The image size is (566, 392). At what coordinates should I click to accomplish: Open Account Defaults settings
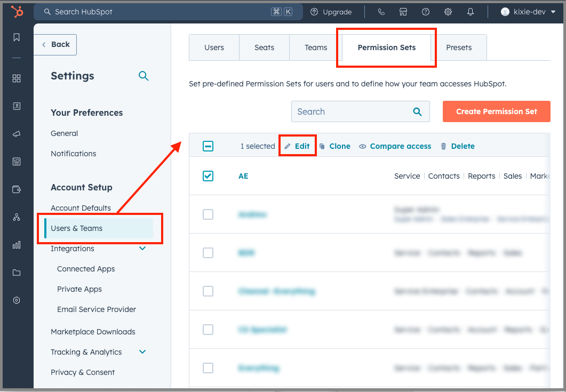click(x=81, y=209)
